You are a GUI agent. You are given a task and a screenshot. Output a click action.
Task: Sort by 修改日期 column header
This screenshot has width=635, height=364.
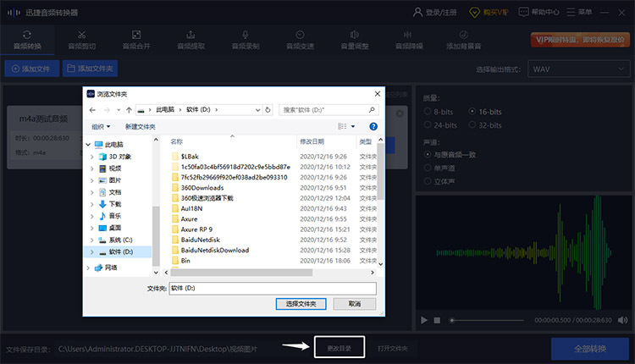312,141
